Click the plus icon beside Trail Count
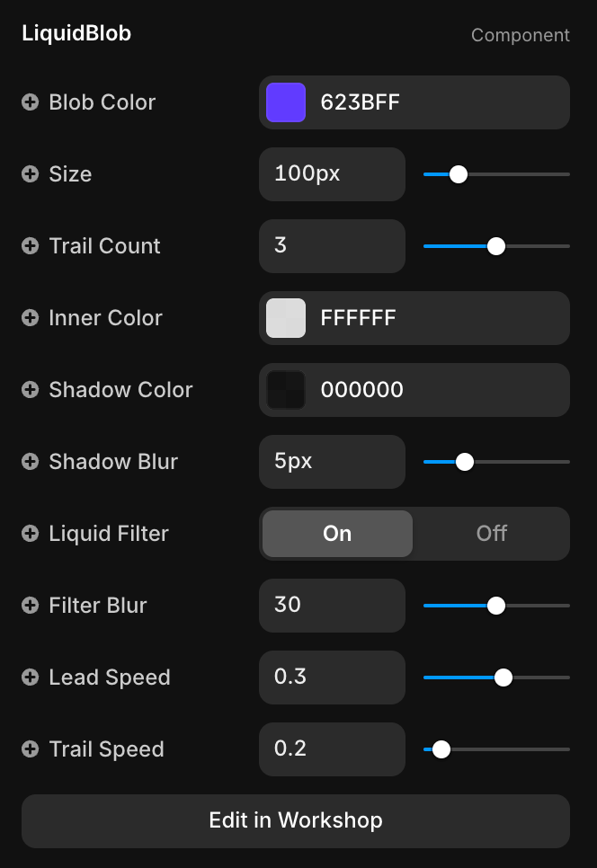The width and height of the screenshot is (597, 868). pos(31,246)
